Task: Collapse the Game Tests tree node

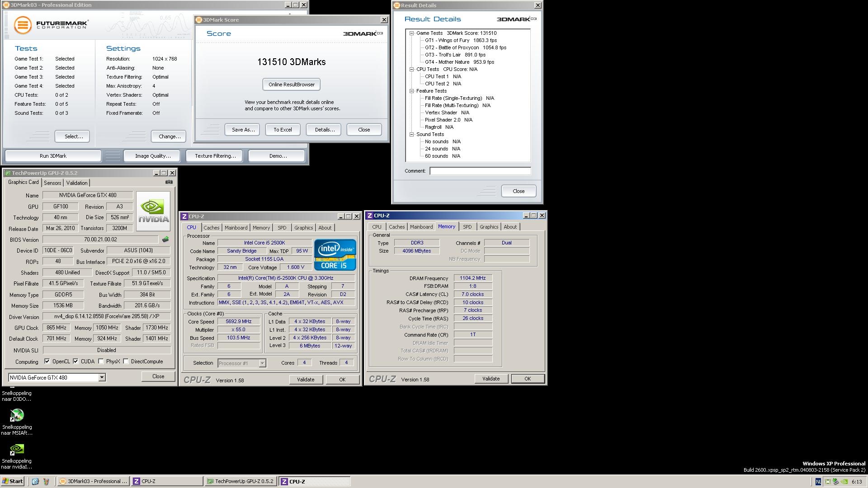Action: [x=412, y=33]
